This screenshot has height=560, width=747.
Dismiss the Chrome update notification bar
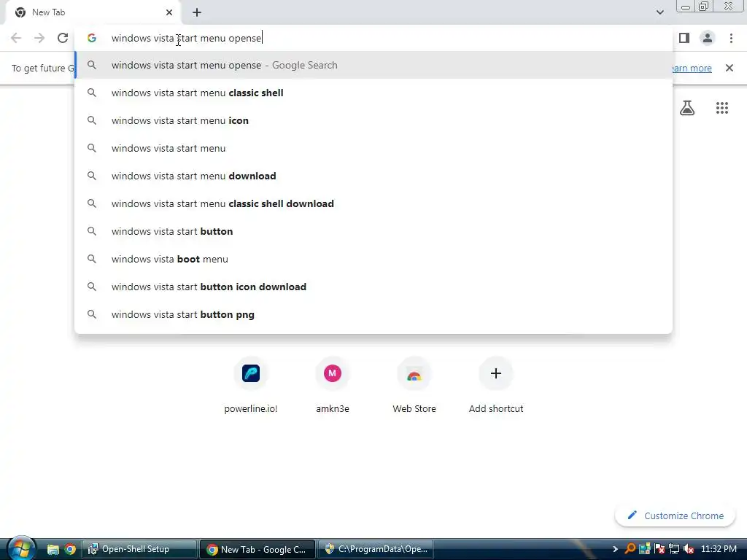pos(729,68)
